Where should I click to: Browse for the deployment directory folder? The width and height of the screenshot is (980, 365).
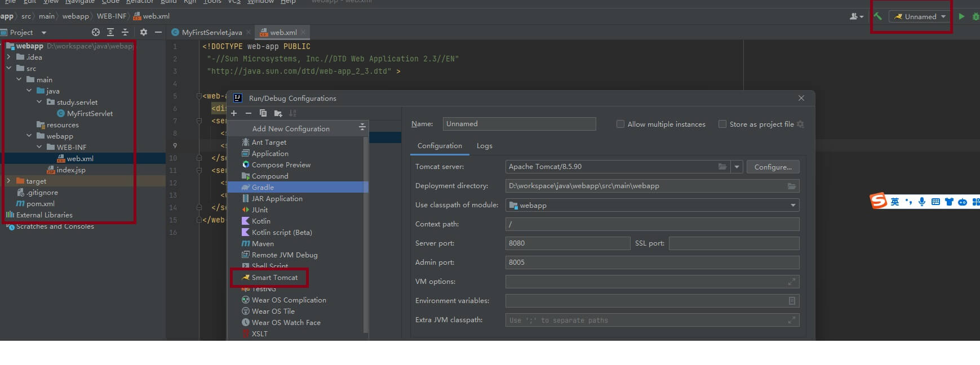pos(792,186)
